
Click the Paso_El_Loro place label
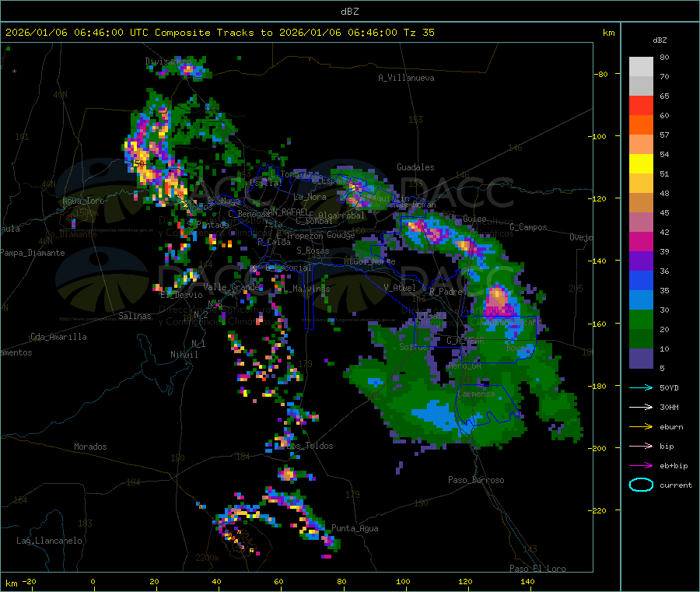[537, 569]
